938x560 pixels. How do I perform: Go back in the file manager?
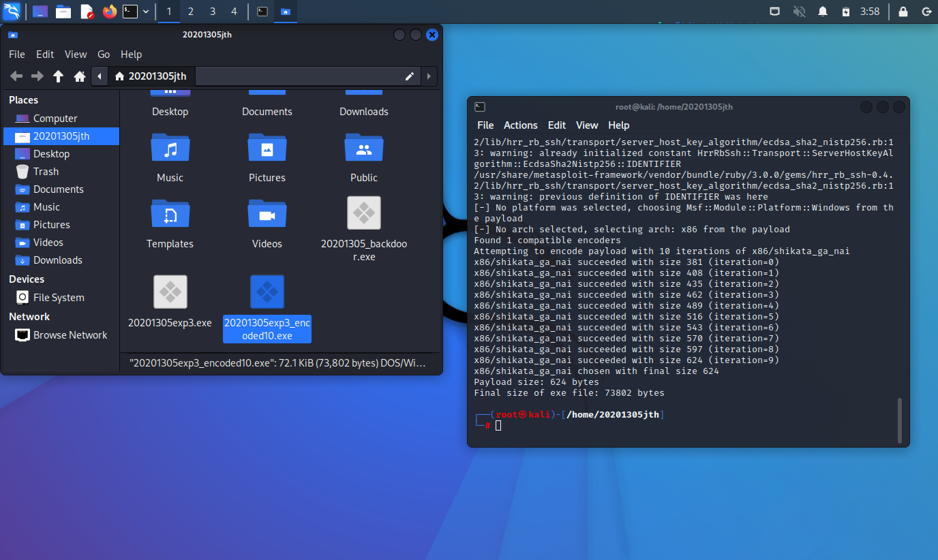pyautogui.click(x=16, y=76)
